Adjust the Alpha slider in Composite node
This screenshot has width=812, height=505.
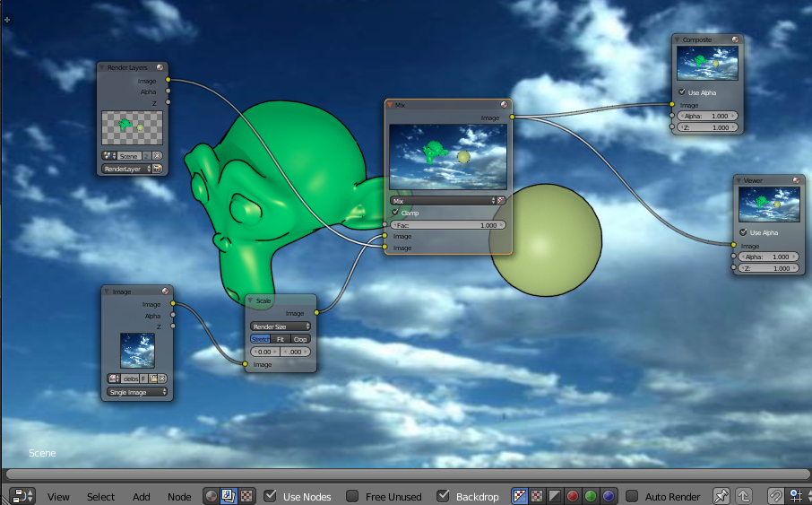[707, 116]
